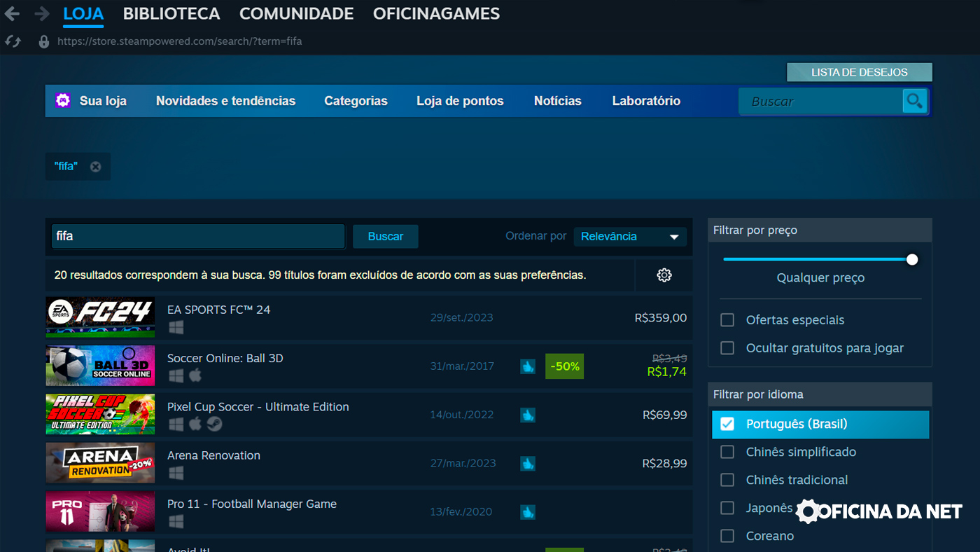Open EA SPORTS FC™ 24 result

(x=369, y=317)
